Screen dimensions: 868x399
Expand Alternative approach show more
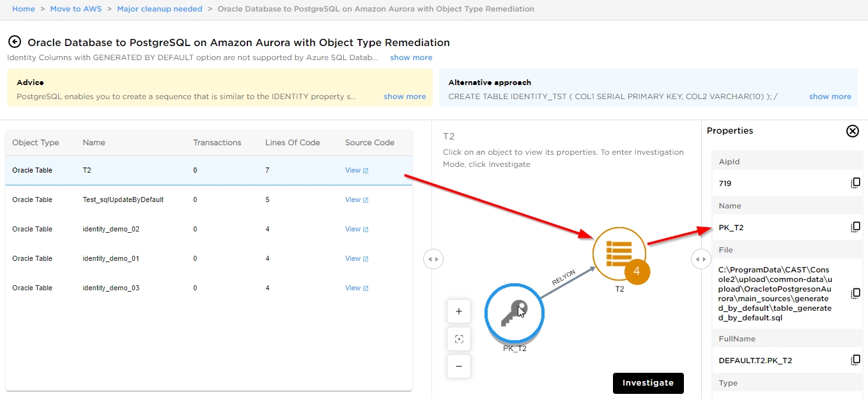point(830,97)
